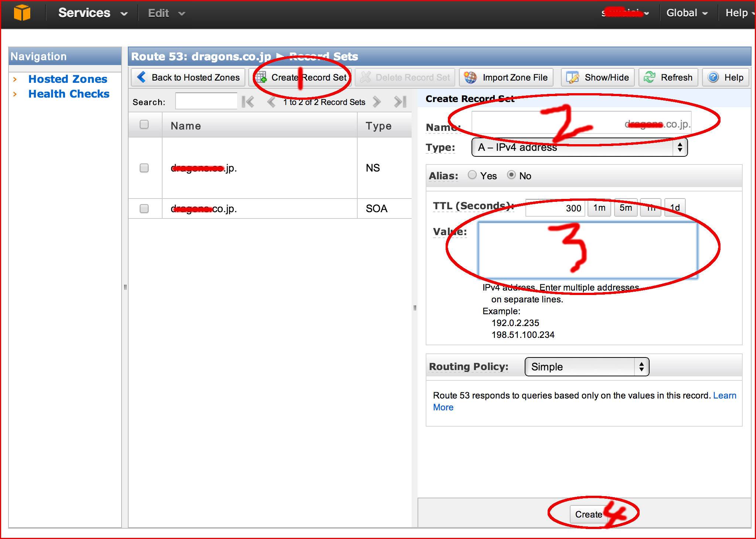The height and width of the screenshot is (539, 756).
Task: Click Show/Hide toolbar button
Action: coord(597,77)
